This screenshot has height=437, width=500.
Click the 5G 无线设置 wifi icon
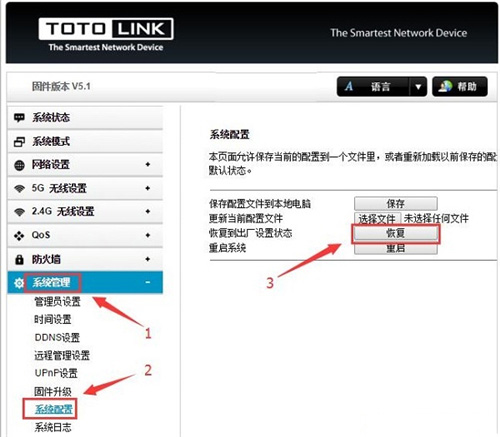tap(20, 189)
